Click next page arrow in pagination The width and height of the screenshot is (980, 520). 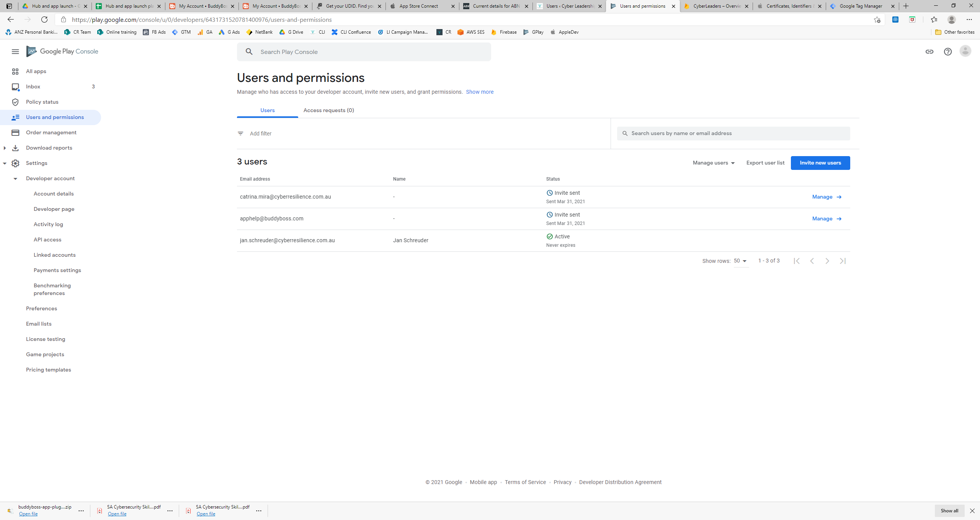(827, 261)
